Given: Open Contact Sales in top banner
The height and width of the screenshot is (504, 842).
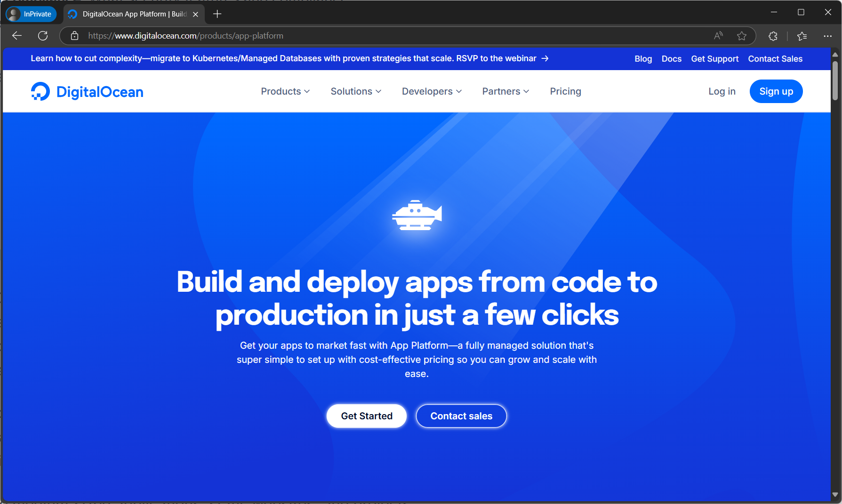Looking at the screenshot, I should (775, 59).
